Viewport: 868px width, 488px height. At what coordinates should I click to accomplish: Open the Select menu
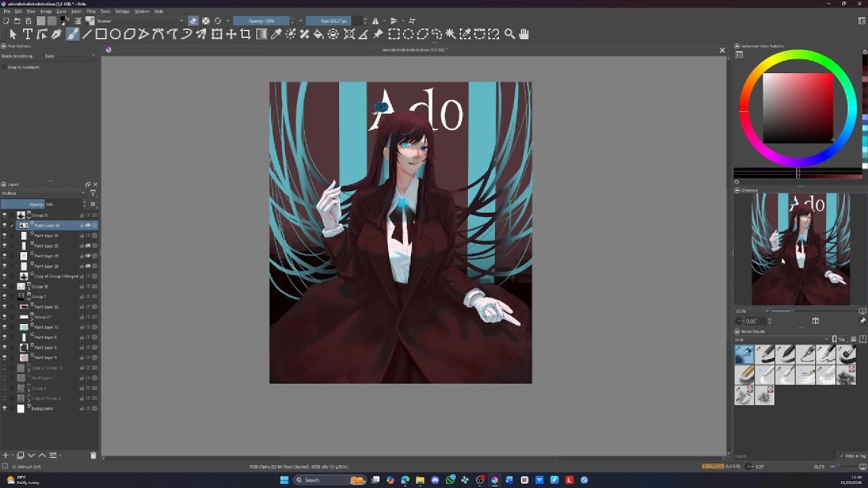tap(77, 12)
